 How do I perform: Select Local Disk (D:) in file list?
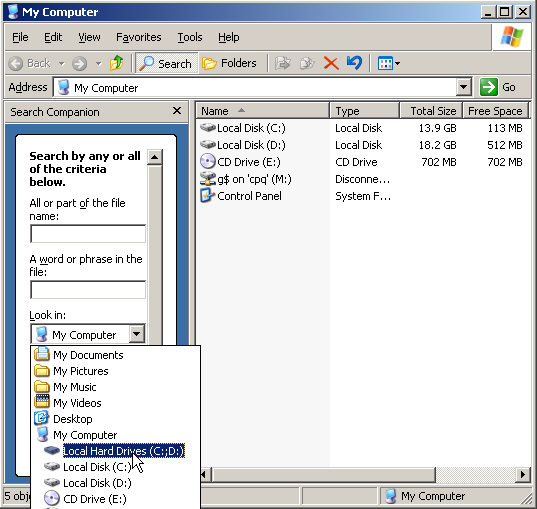coord(242,145)
